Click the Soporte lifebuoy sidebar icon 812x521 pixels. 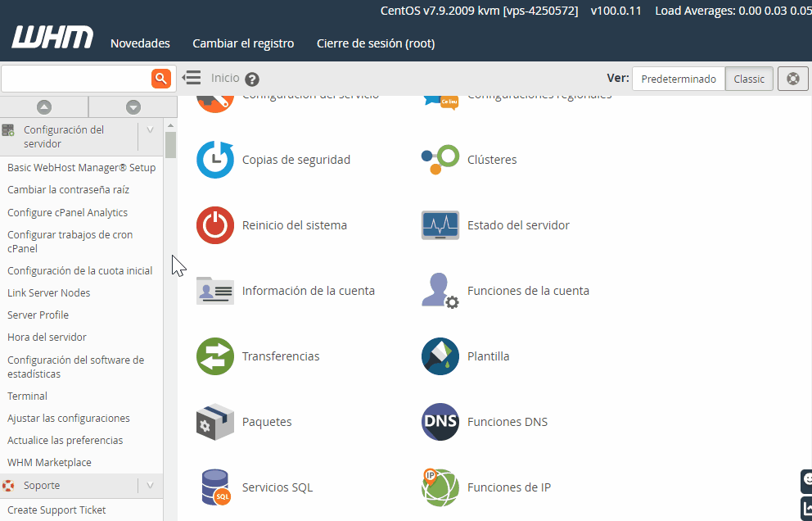coord(8,486)
